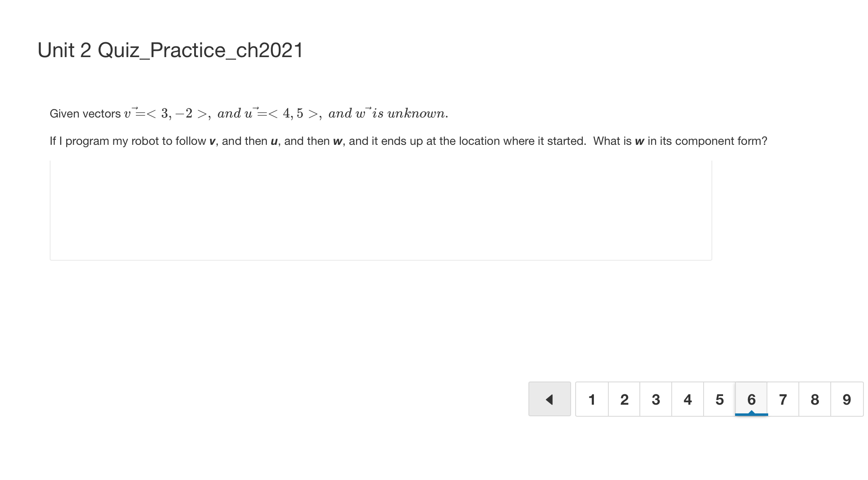Go to question 7
Screen dimensions: 868x480
[783, 399]
